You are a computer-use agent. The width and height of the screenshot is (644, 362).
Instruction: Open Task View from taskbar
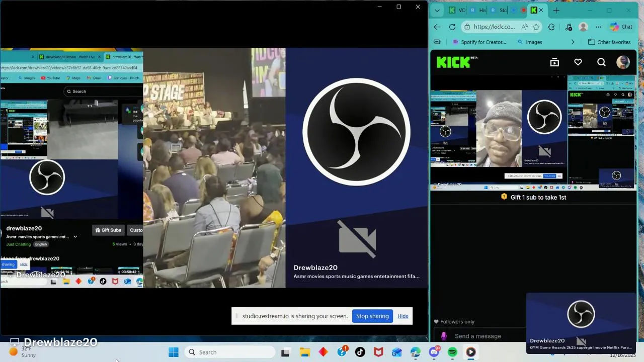285,352
